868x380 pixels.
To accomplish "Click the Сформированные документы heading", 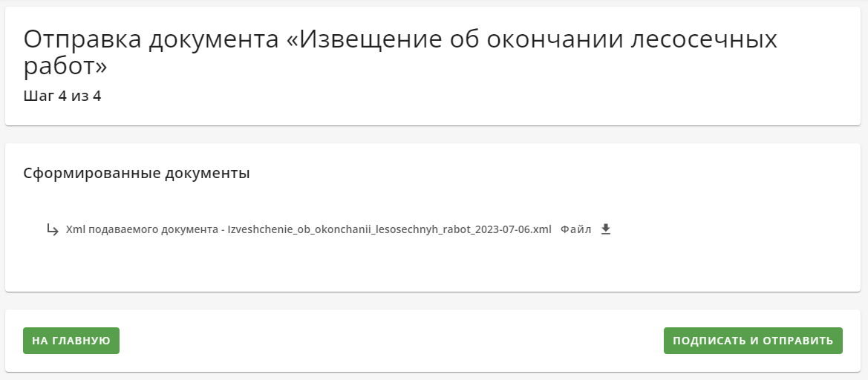I will (137, 173).
